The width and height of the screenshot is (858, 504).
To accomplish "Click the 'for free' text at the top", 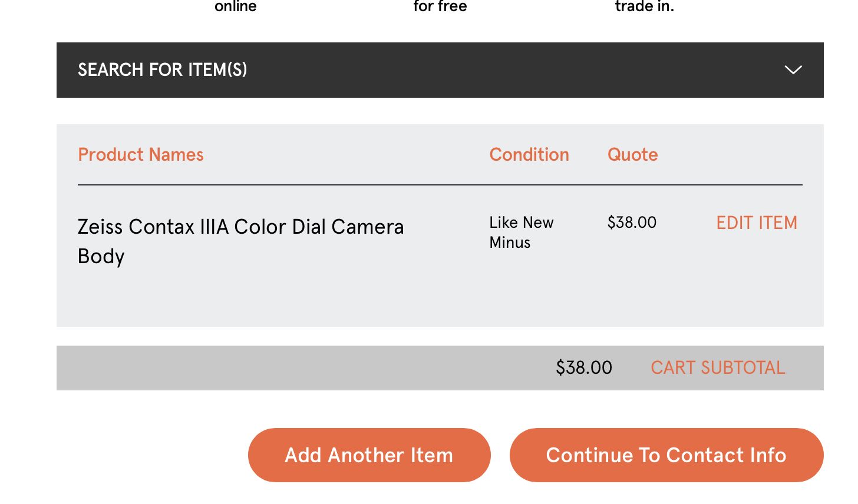I will pyautogui.click(x=440, y=6).
